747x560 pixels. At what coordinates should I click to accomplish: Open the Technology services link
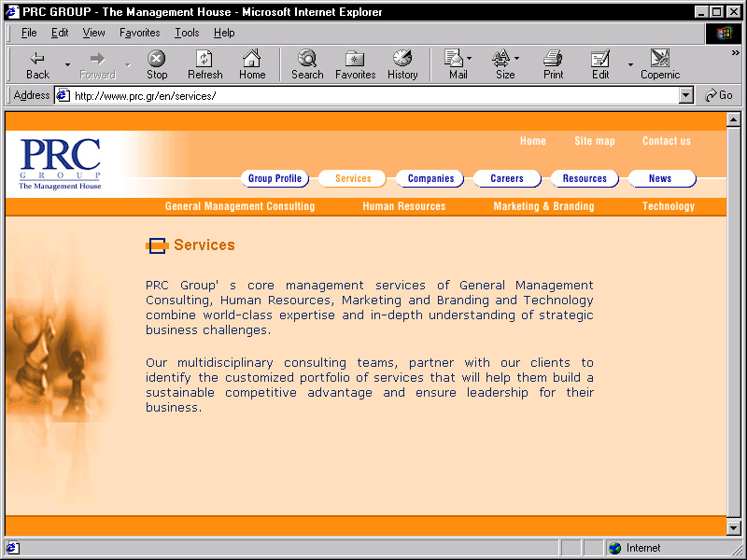point(669,206)
